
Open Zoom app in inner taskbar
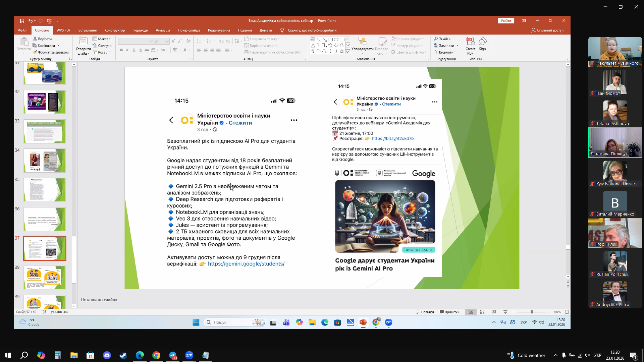[389, 322]
